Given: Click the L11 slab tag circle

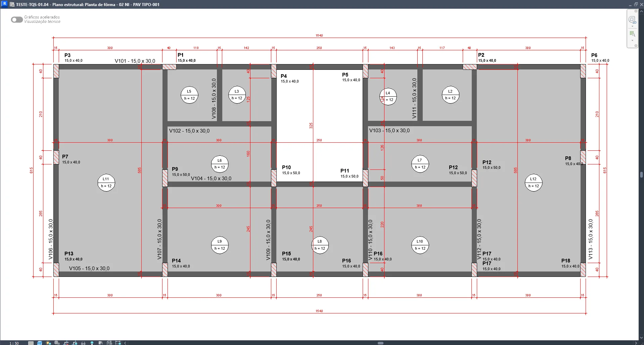Looking at the screenshot, I should click(x=106, y=183).
